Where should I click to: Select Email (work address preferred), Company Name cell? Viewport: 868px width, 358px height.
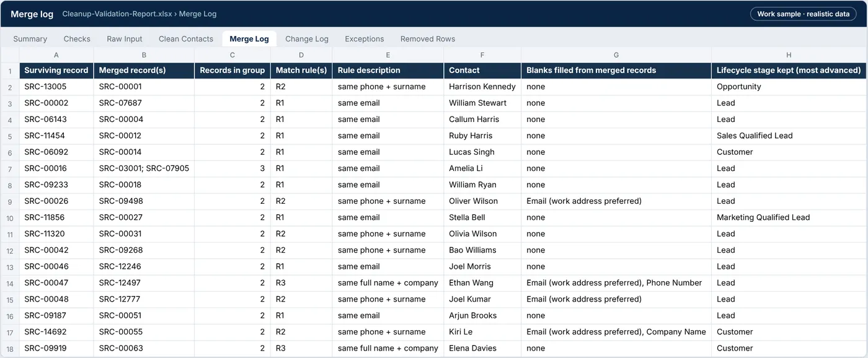click(x=616, y=332)
